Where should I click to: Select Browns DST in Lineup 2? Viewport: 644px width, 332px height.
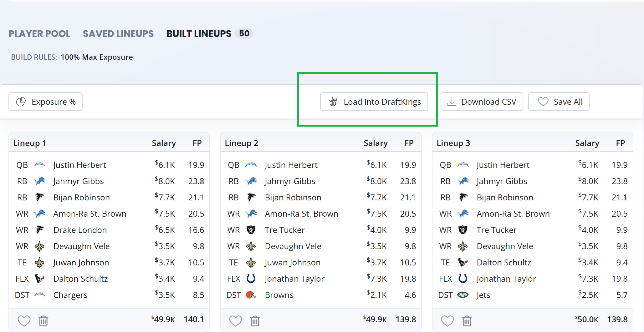click(x=279, y=295)
